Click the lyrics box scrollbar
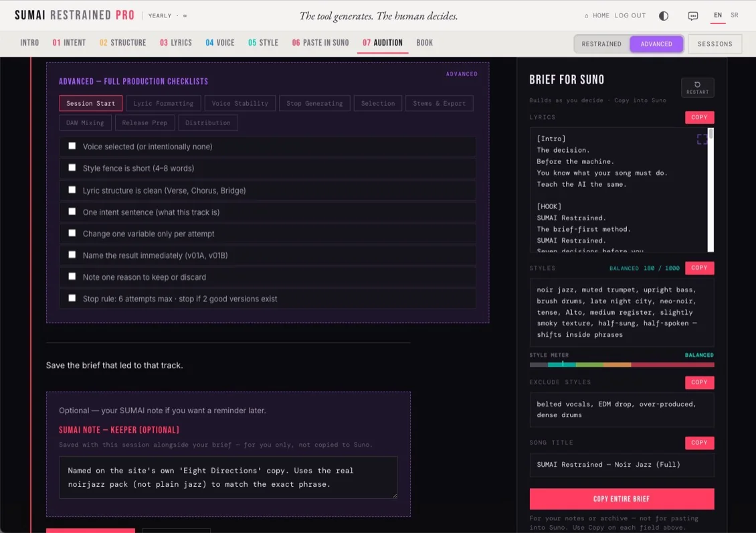Viewport: 756px width, 533px height. pos(711,189)
